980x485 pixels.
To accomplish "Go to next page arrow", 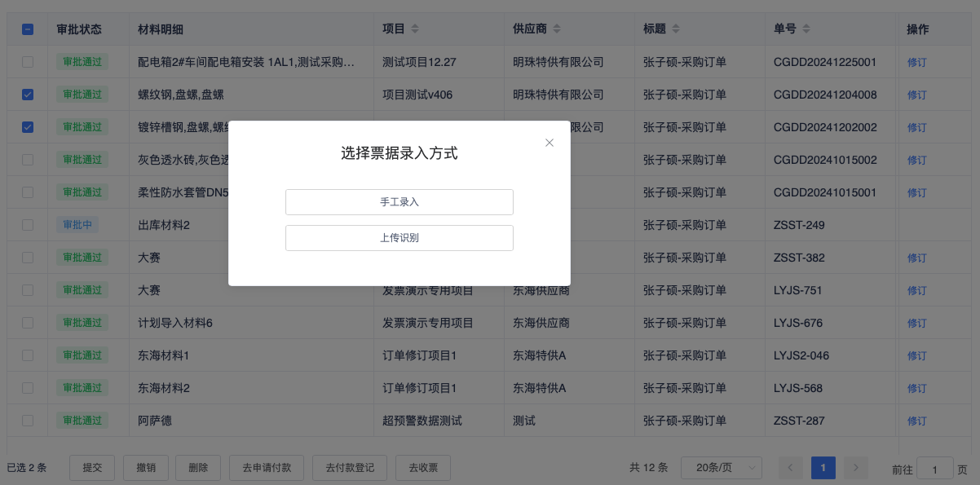I will click(x=856, y=468).
